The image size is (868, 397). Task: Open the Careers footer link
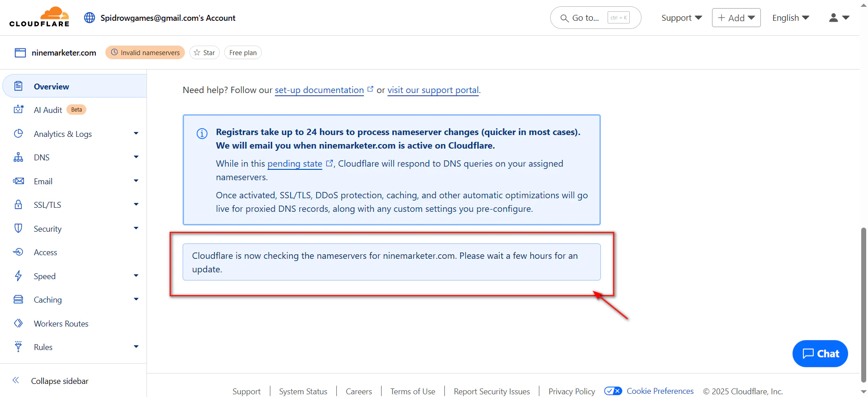click(x=359, y=391)
